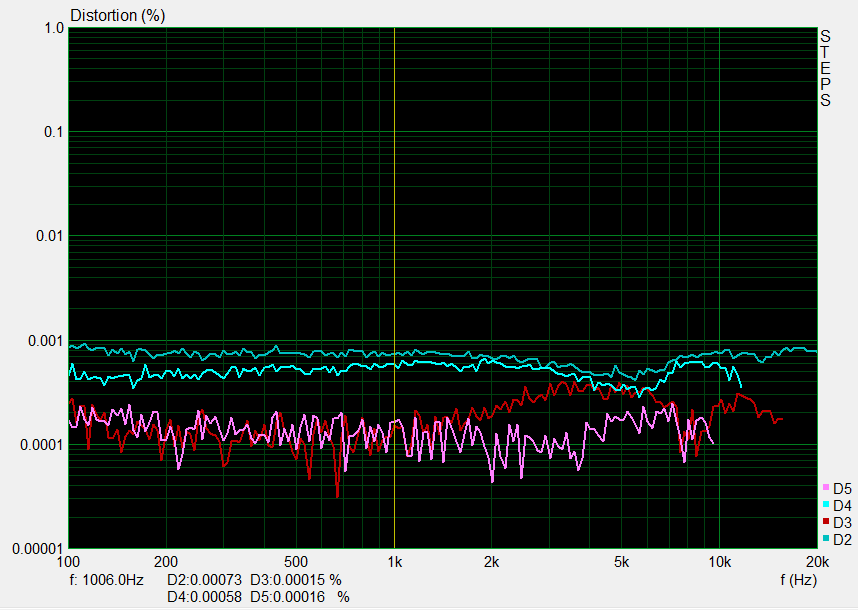
Task: Click the 0.01 y-axis label
Action: coord(50,236)
